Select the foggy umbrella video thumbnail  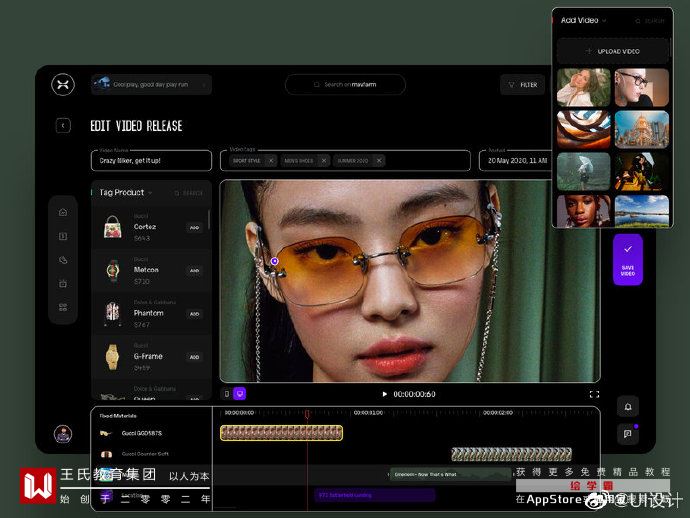584,172
